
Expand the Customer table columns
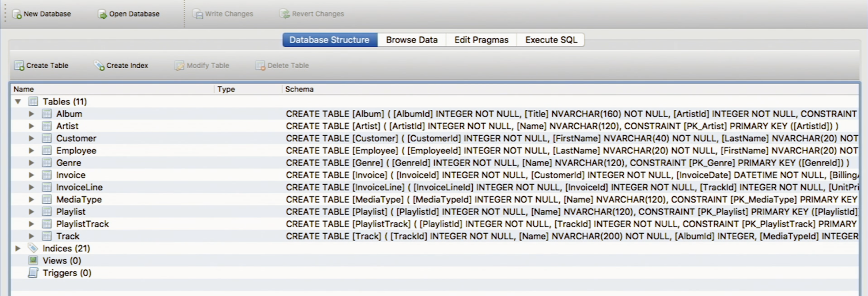click(x=31, y=138)
